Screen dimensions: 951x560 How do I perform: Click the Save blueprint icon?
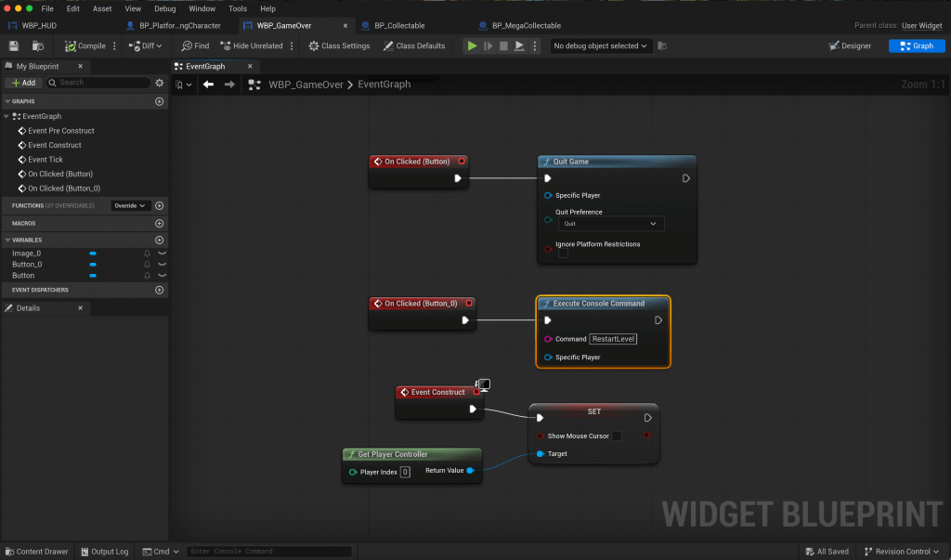[x=14, y=46]
